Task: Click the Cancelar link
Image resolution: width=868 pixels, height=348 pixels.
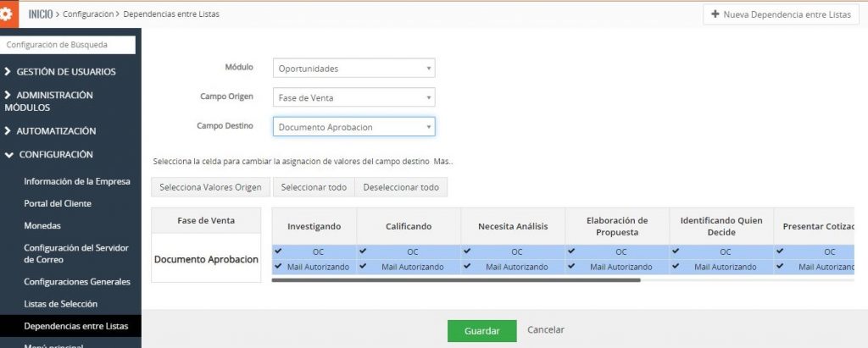Action: click(546, 330)
